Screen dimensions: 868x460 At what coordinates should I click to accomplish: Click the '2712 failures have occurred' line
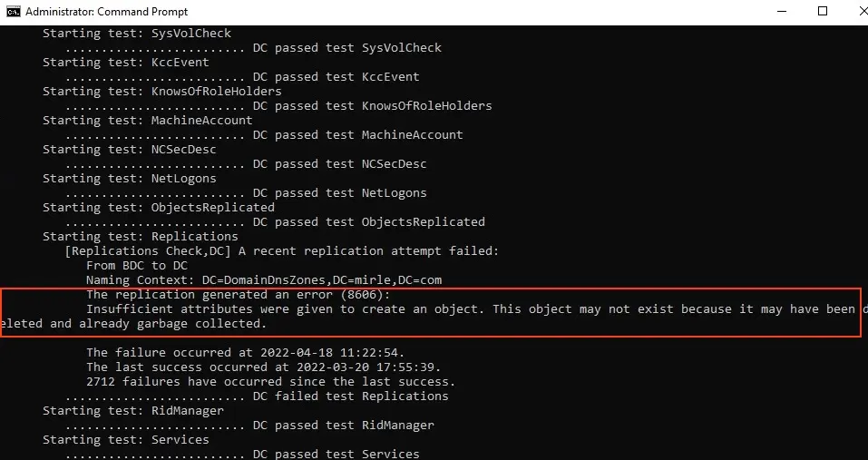270,382
